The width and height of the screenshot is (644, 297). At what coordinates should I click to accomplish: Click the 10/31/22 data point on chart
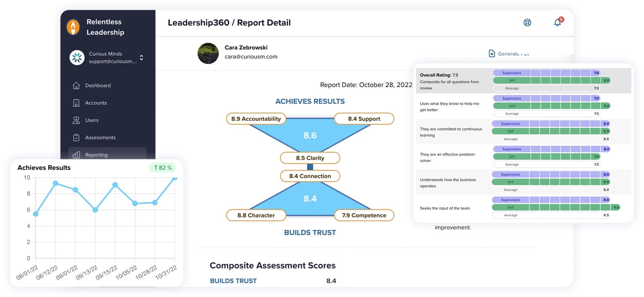tap(174, 178)
